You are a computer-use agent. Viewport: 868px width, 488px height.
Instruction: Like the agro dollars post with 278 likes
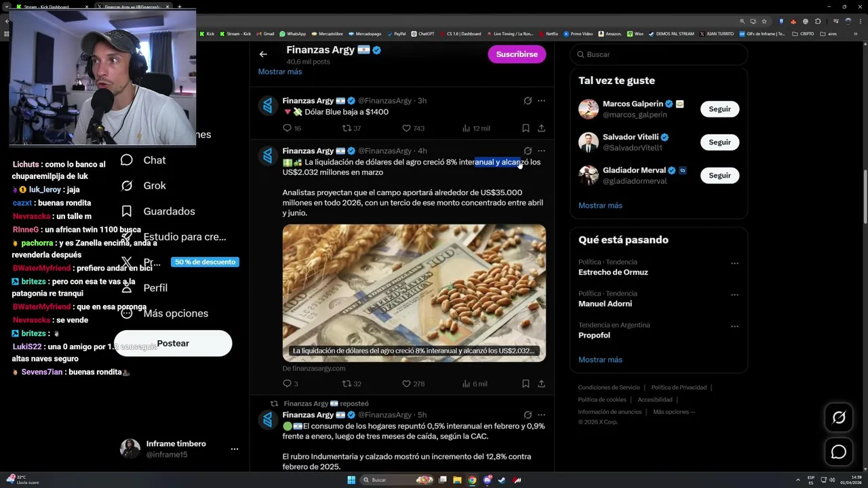coord(413,384)
